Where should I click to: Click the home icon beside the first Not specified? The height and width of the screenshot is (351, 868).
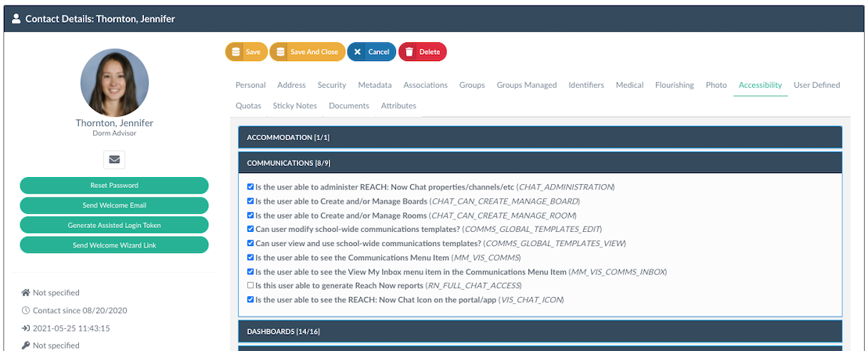click(x=26, y=292)
